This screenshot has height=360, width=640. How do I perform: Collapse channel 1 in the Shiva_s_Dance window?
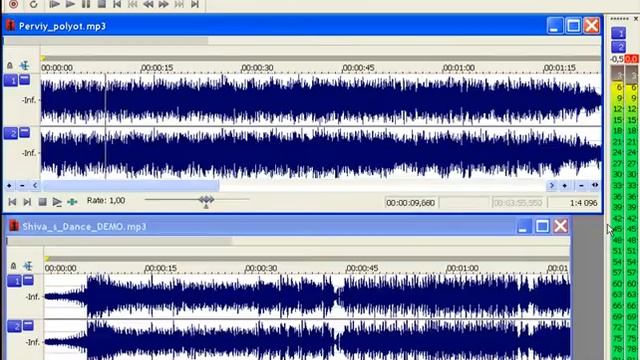pos(28,280)
